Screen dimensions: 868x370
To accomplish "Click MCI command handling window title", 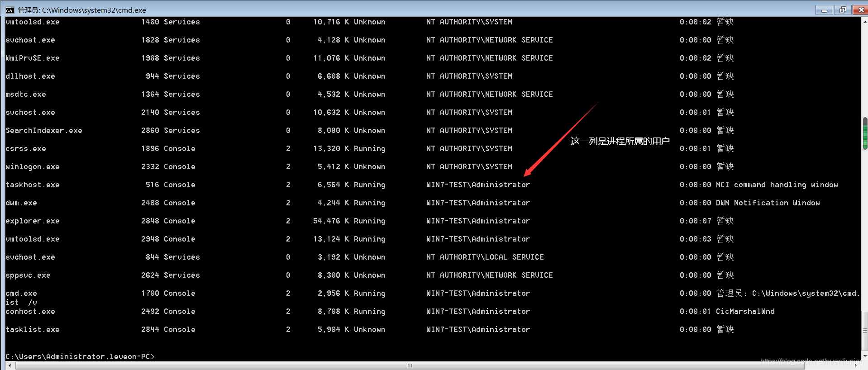I will coord(777,185).
